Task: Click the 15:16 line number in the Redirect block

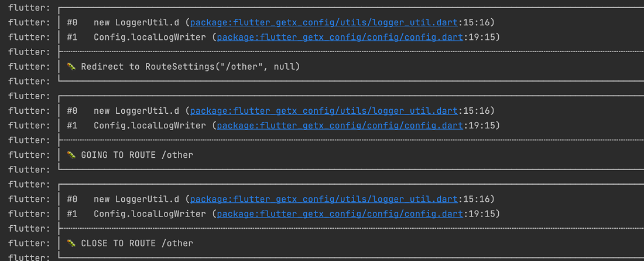Action: 475,22
